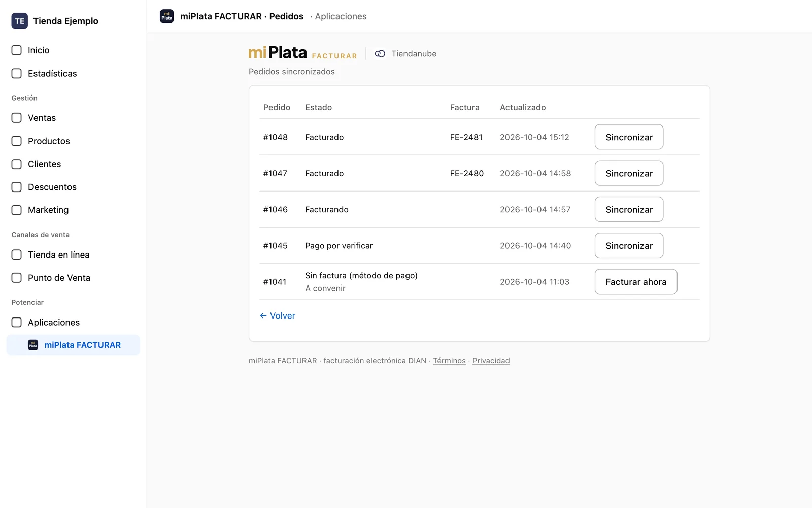This screenshot has height=508, width=812.
Task: Click the Volver back link
Action: (x=278, y=315)
